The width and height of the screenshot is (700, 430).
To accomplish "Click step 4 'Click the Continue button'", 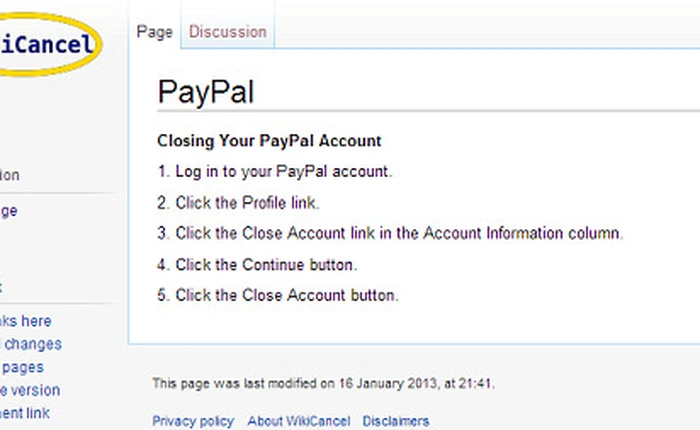I will pos(257,265).
